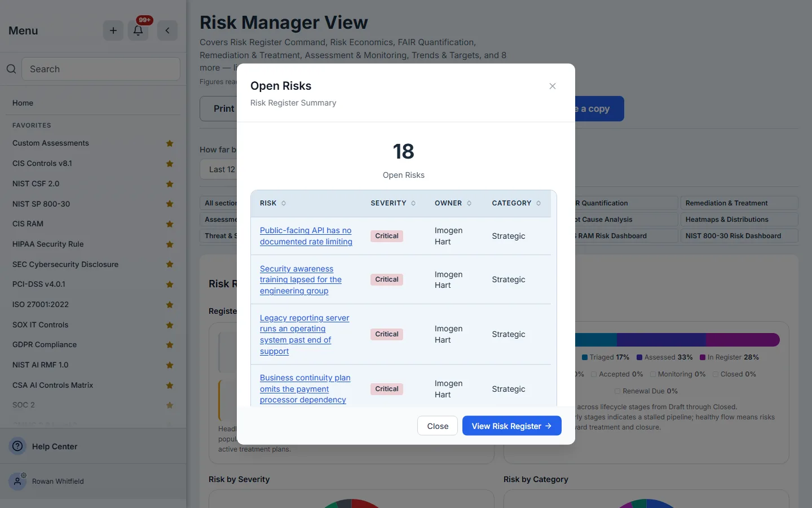Click View Risk Register button
Image resolution: width=812 pixels, height=508 pixels.
click(512, 426)
